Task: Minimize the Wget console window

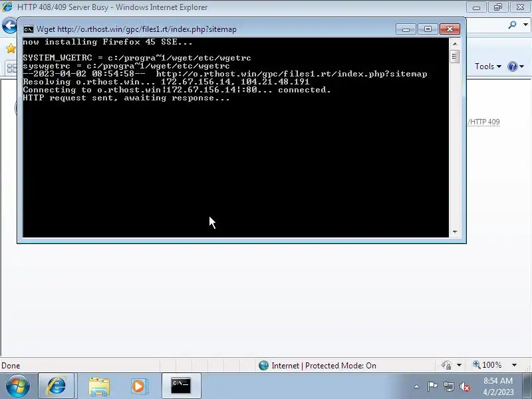Action: tap(406, 29)
